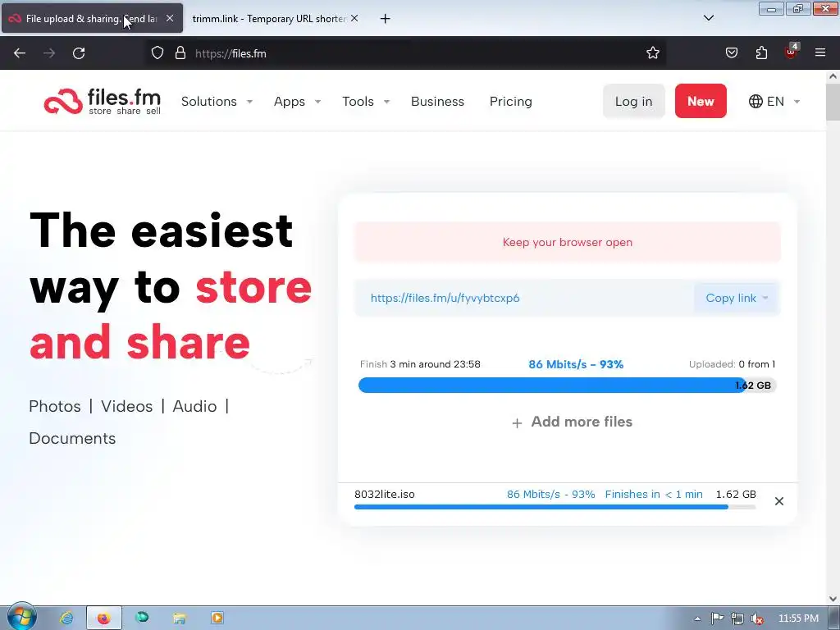Viewport: 840px width, 630px height.
Task: Click the browser forward arrow
Action: (49, 53)
